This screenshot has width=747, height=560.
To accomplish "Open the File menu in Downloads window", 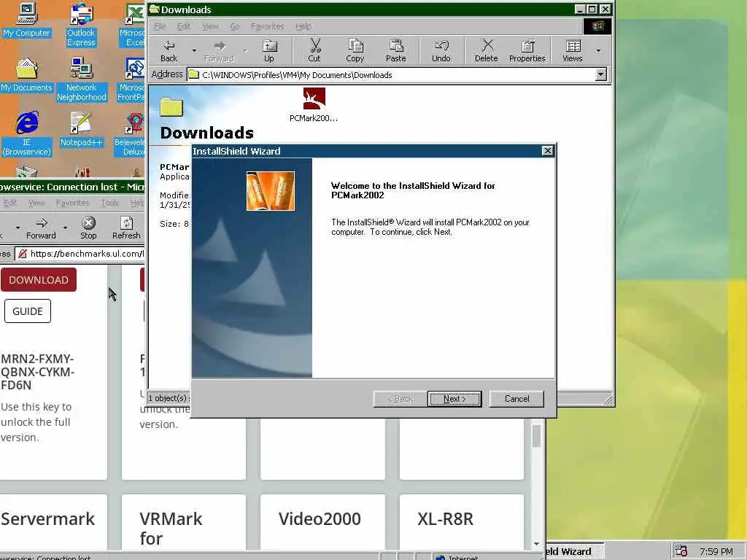I will [160, 26].
